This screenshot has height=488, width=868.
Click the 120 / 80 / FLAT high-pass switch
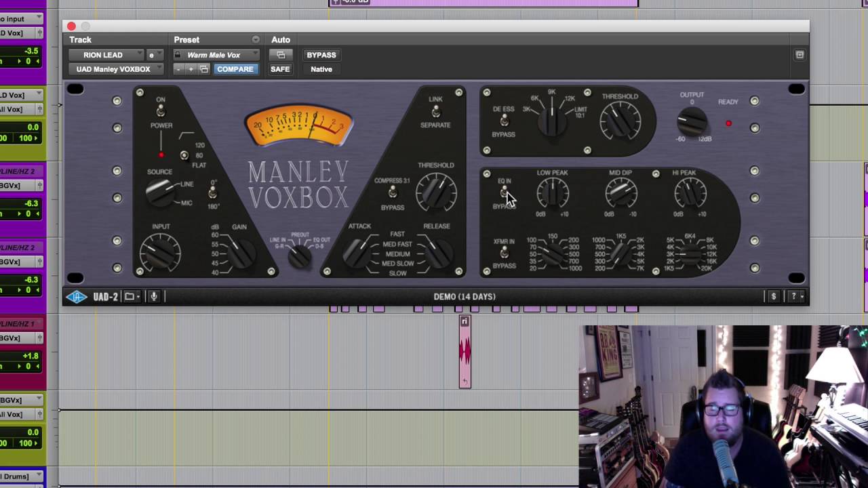(x=184, y=156)
